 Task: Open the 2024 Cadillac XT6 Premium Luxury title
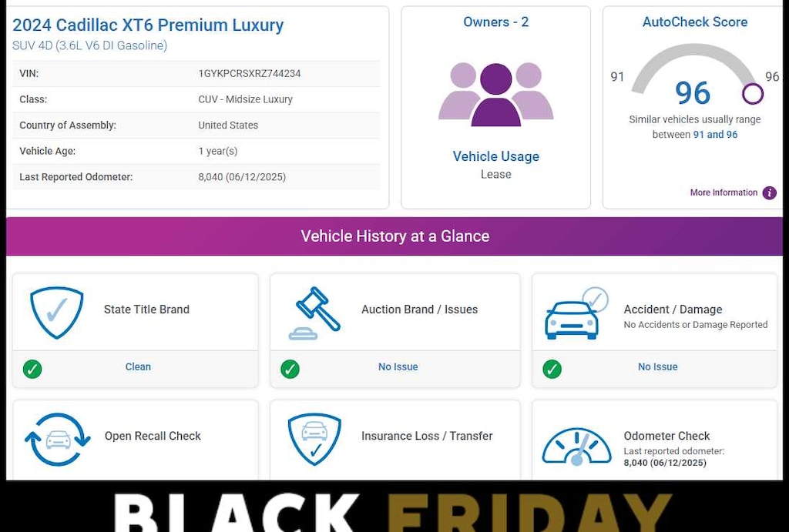pos(148,25)
